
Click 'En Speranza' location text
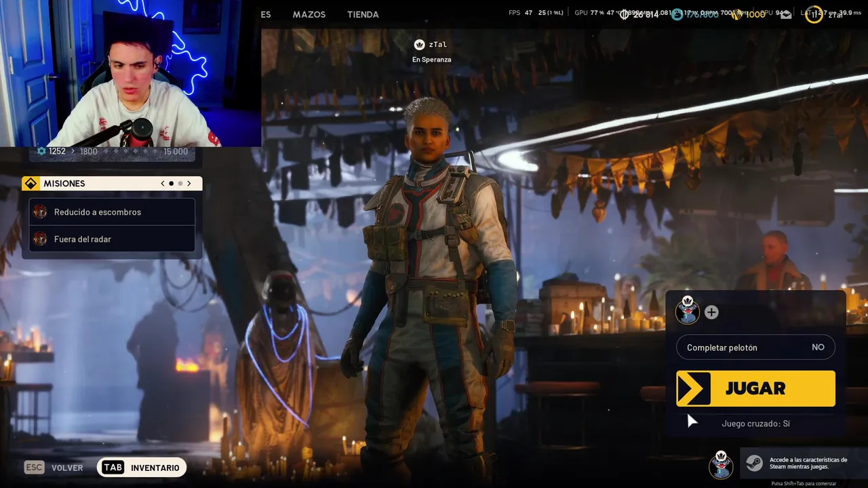click(431, 60)
